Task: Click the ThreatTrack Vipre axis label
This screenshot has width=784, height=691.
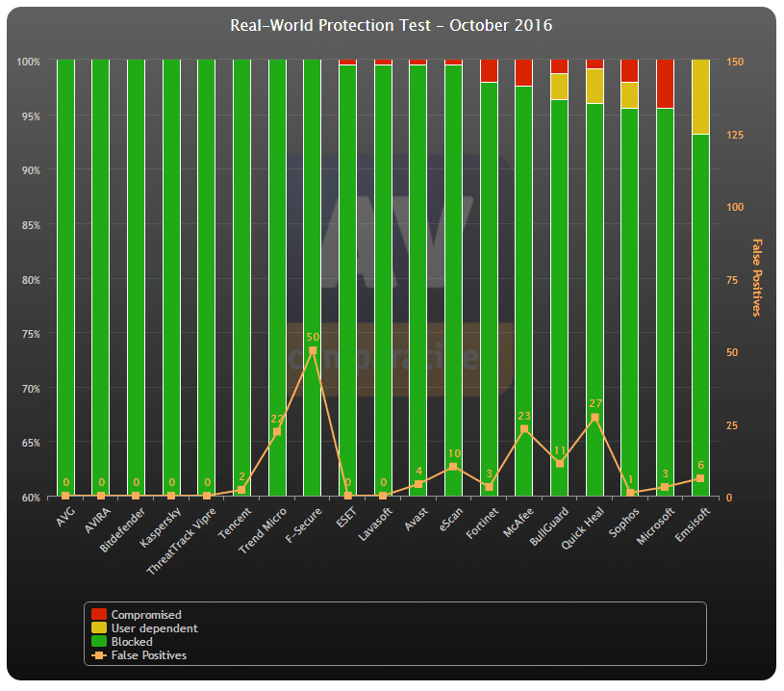Action: click(x=181, y=541)
